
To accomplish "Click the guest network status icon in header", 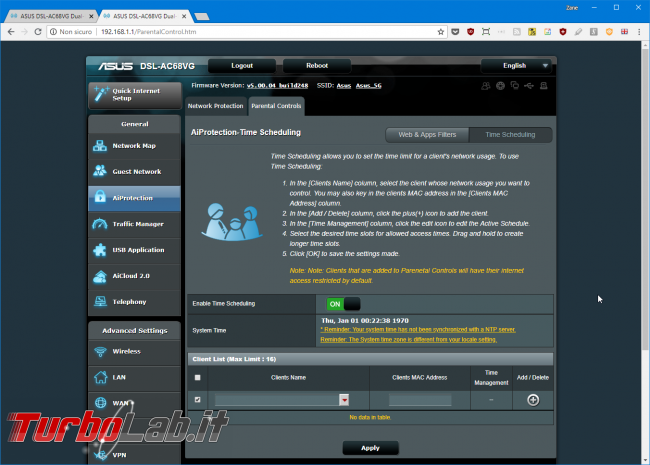I will click(485, 86).
